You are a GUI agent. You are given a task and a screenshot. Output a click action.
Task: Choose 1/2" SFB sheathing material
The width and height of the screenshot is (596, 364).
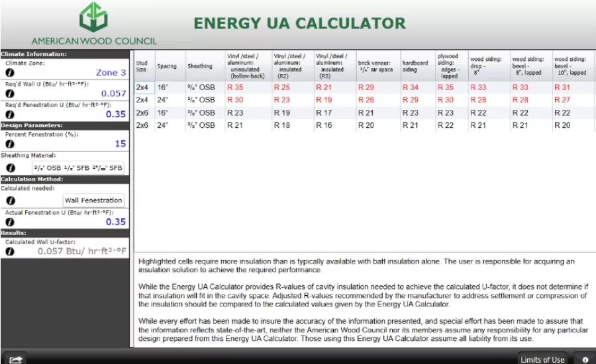[x=77, y=168]
